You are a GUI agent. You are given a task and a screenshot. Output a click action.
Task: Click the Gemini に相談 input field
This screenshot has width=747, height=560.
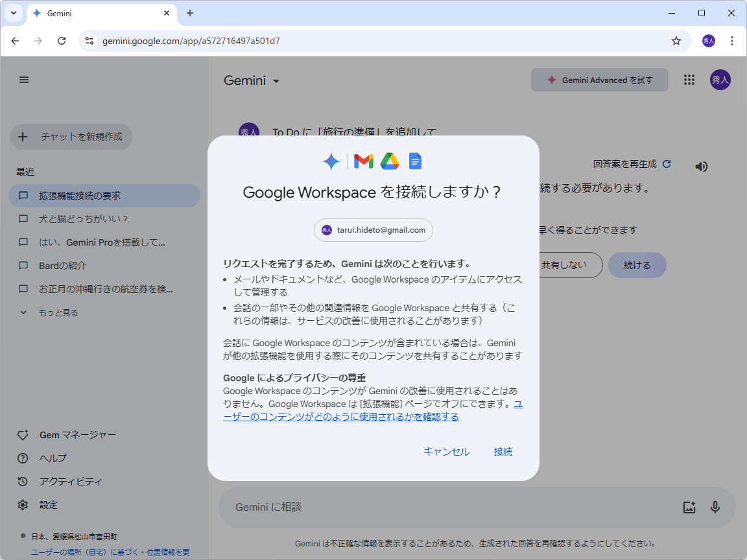point(389,507)
